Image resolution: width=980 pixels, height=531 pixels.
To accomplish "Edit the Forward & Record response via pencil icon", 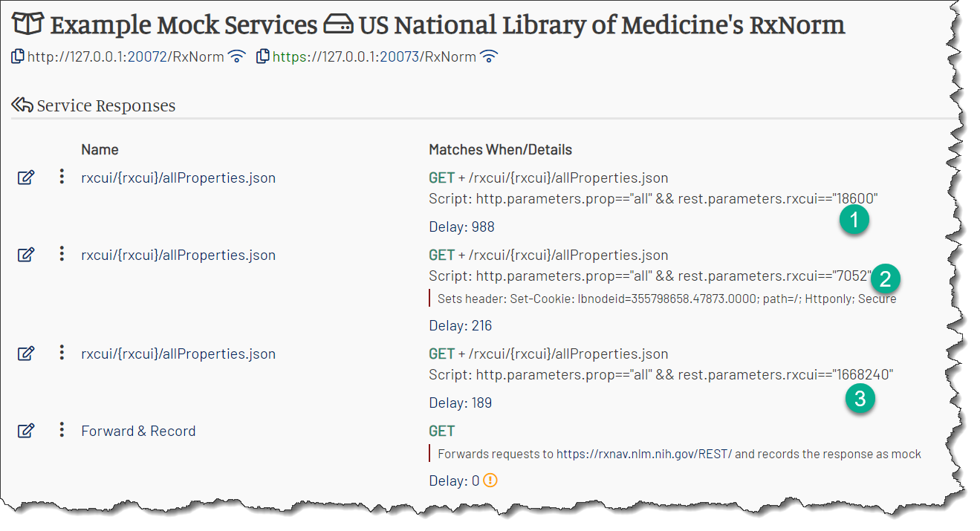I will click(26, 431).
